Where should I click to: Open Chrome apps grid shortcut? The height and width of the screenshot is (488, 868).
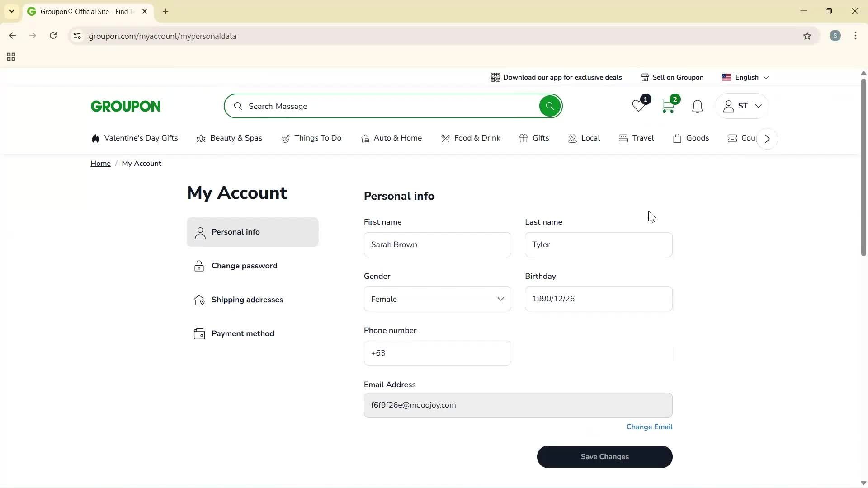coord(11,57)
